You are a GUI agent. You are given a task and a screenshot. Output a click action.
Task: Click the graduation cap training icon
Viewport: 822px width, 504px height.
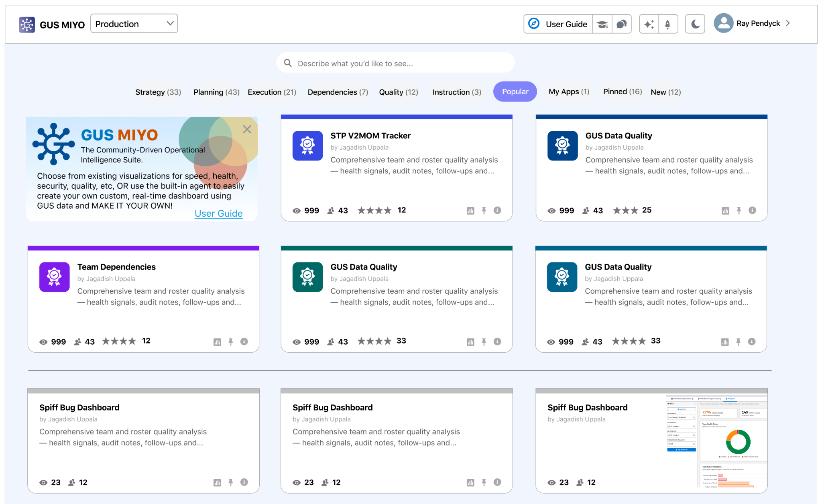[x=602, y=24]
